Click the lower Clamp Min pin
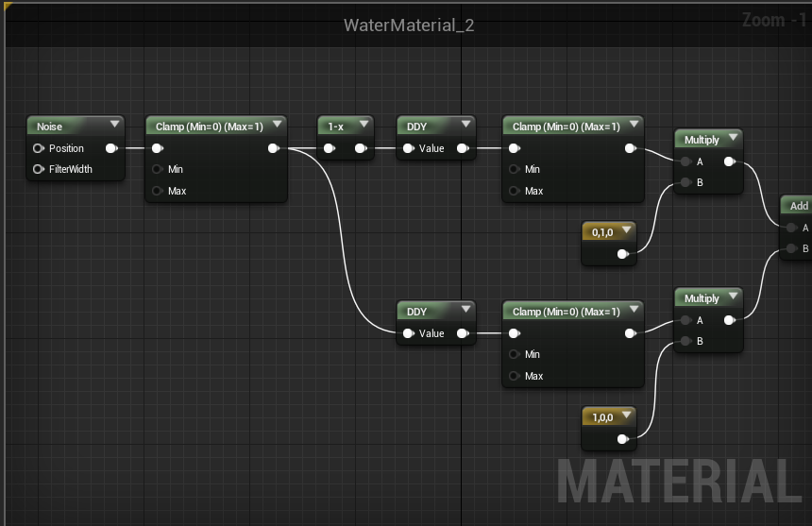This screenshot has height=526, width=812. click(515, 354)
